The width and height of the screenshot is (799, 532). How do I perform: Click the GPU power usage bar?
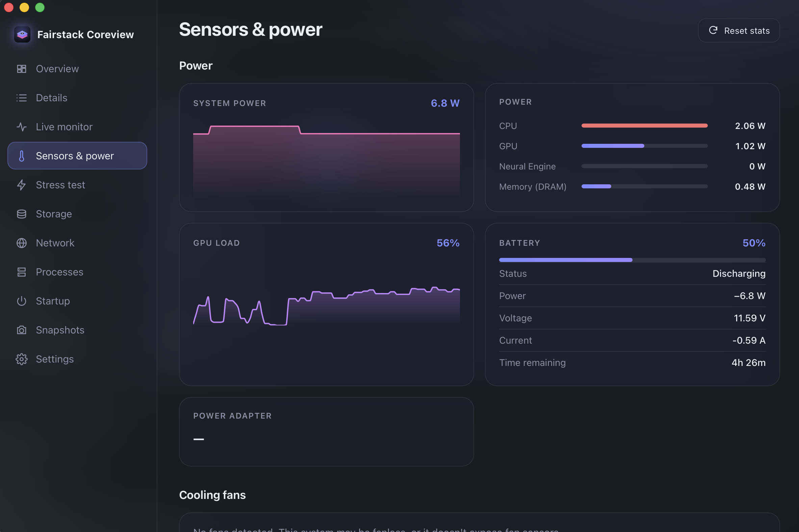(x=644, y=146)
